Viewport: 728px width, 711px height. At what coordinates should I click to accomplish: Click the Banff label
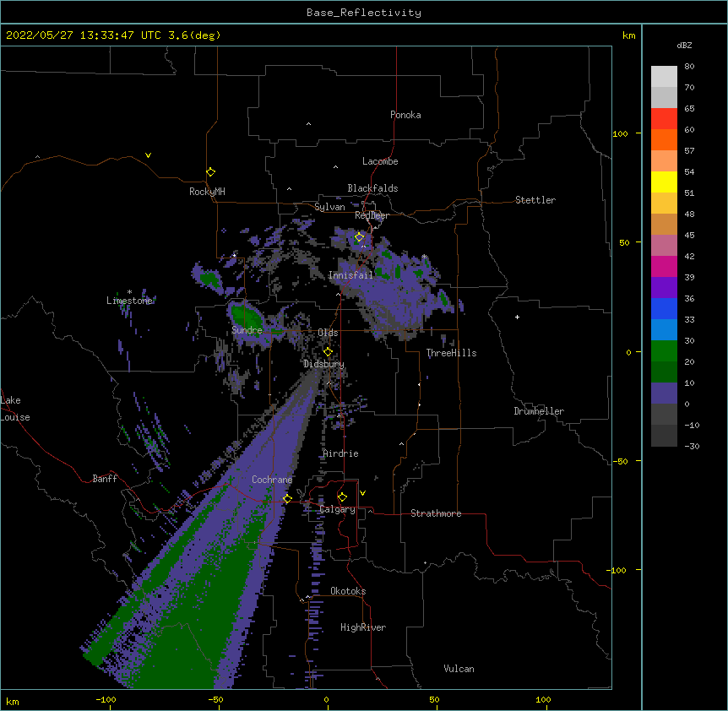click(x=105, y=479)
